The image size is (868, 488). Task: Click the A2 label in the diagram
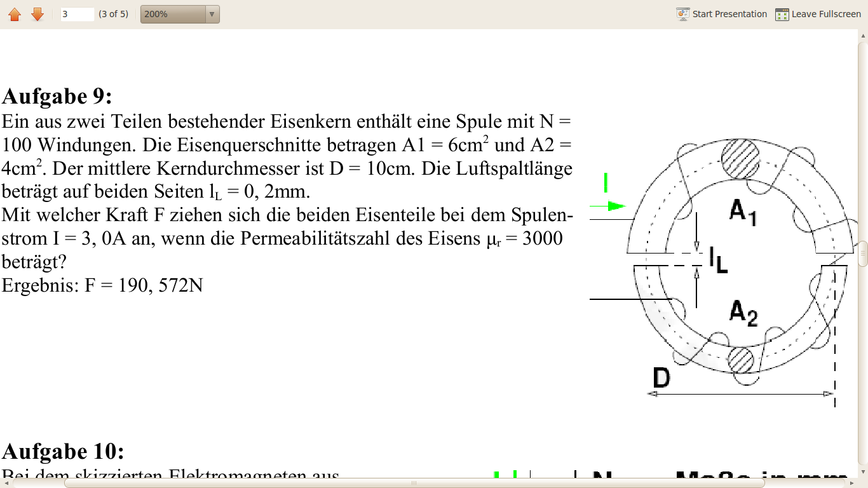coord(743,313)
